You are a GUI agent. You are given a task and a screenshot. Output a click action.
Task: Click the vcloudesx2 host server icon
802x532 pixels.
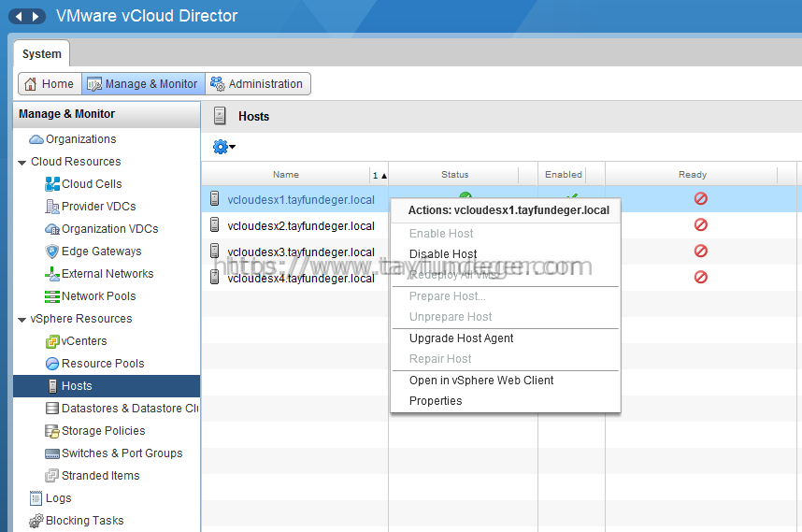(215, 225)
